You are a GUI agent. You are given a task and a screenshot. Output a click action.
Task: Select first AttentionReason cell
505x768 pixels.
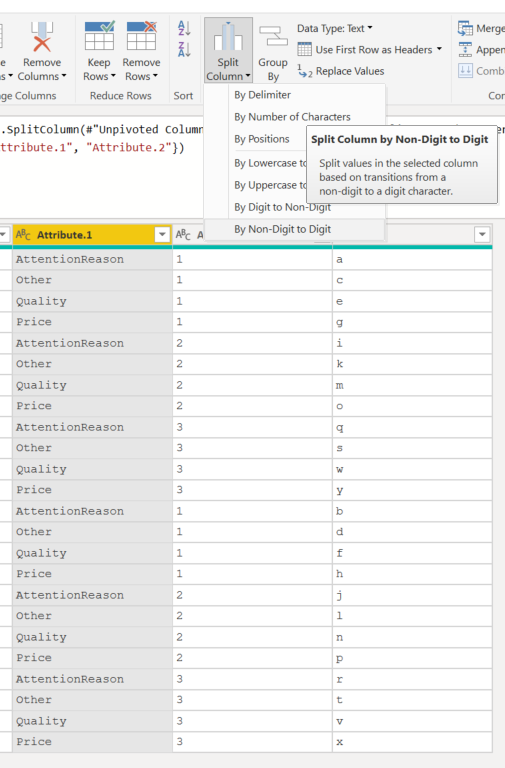pyautogui.click(x=93, y=260)
